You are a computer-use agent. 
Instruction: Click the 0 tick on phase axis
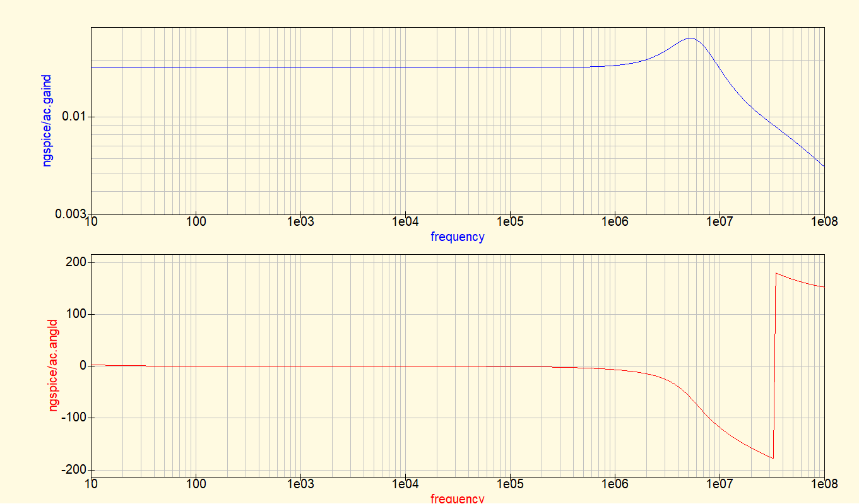83,366
